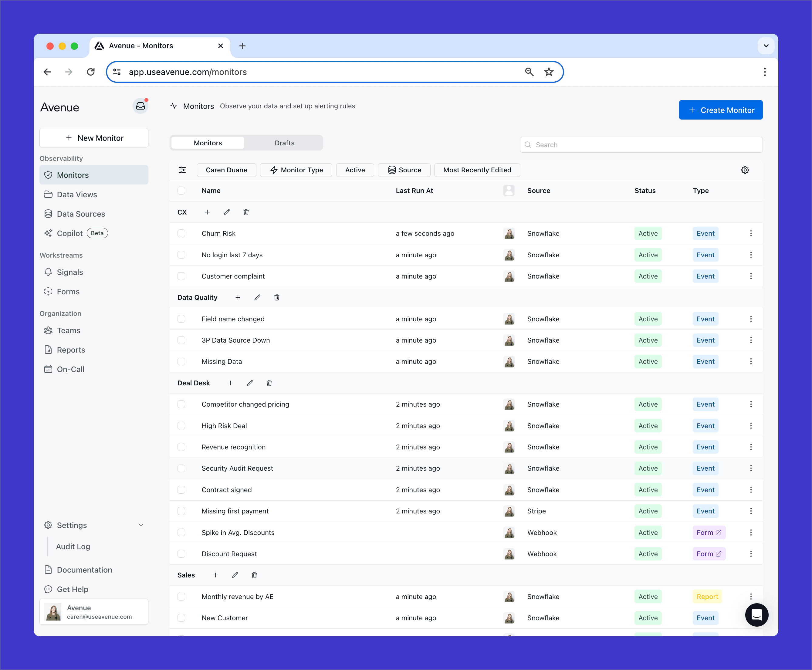Image resolution: width=812 pixels, height=670 pixels.
Task: Click the New Monitor sidebar button
Action: (94, 138)
